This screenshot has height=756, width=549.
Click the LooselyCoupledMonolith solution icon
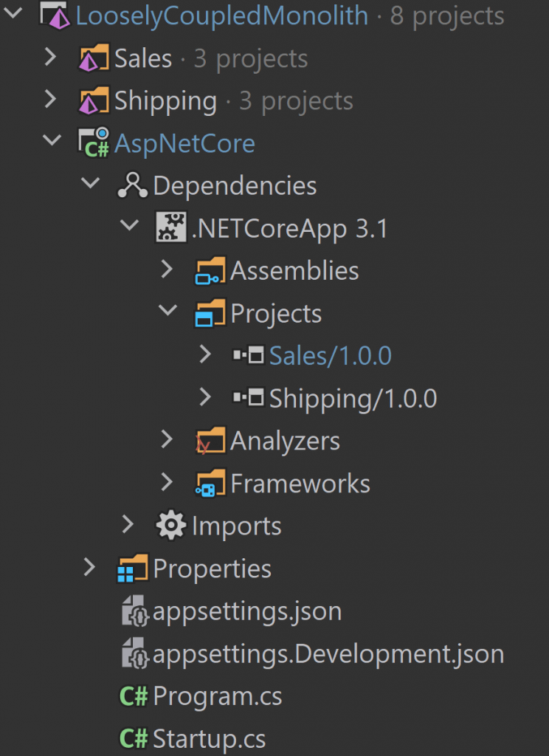[x=55, y=15]
